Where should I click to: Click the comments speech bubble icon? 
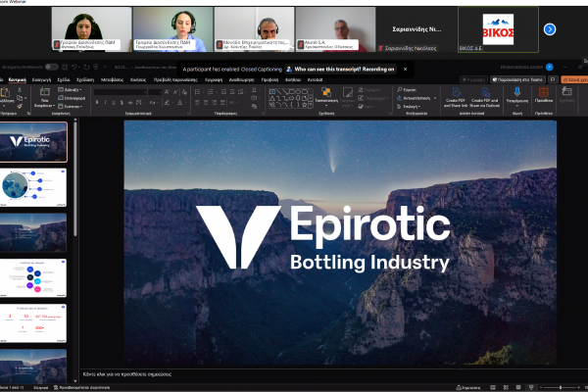point(553,79)
